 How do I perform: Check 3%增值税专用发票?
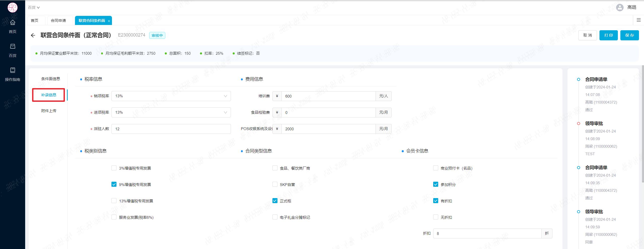tap(114, 168)
